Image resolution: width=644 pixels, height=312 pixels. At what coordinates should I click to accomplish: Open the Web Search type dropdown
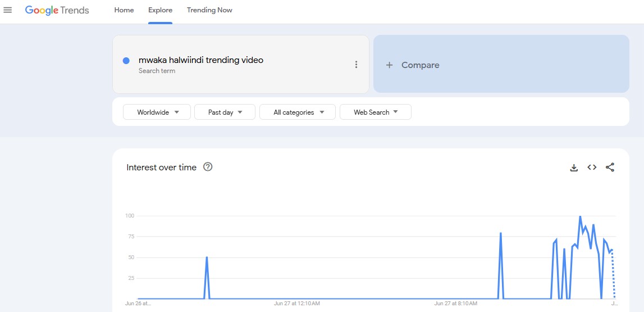pos(375,112)
